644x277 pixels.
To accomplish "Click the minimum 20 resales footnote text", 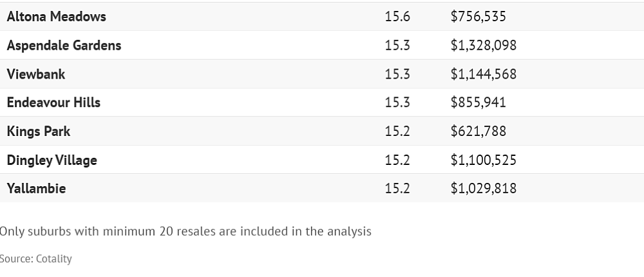I will (185, 231).
